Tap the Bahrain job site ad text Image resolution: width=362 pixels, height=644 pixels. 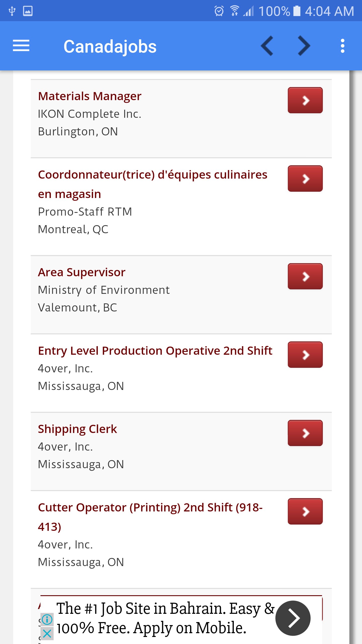pos(165,618)
